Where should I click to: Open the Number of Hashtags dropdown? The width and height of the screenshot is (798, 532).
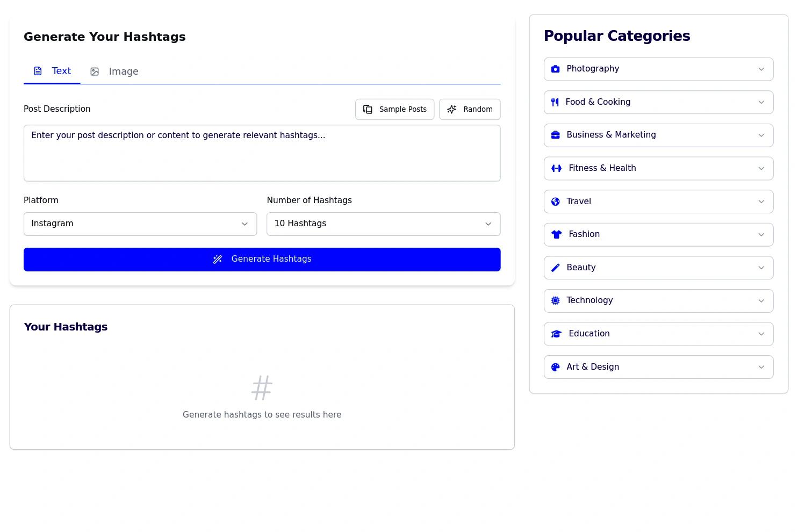pyautogui.click(x=383, y=224)
